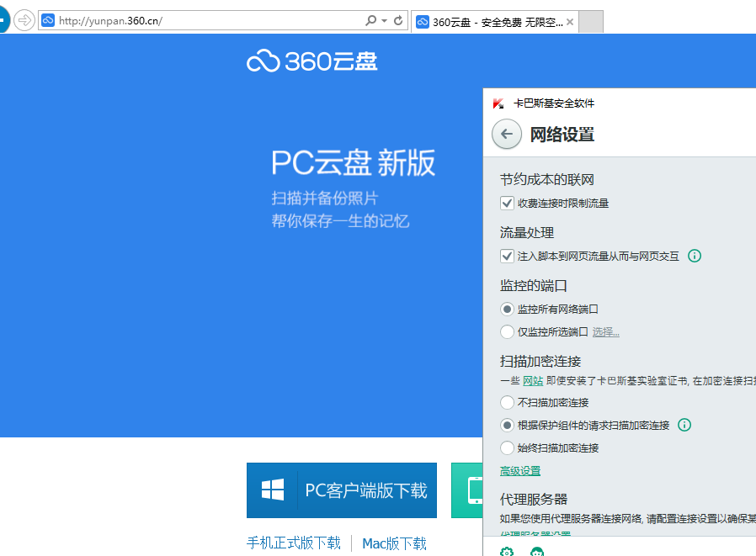Open info for script injection option
Image resolution: width=756 pixels, height=556 pixels.
[x=695, y=256]
